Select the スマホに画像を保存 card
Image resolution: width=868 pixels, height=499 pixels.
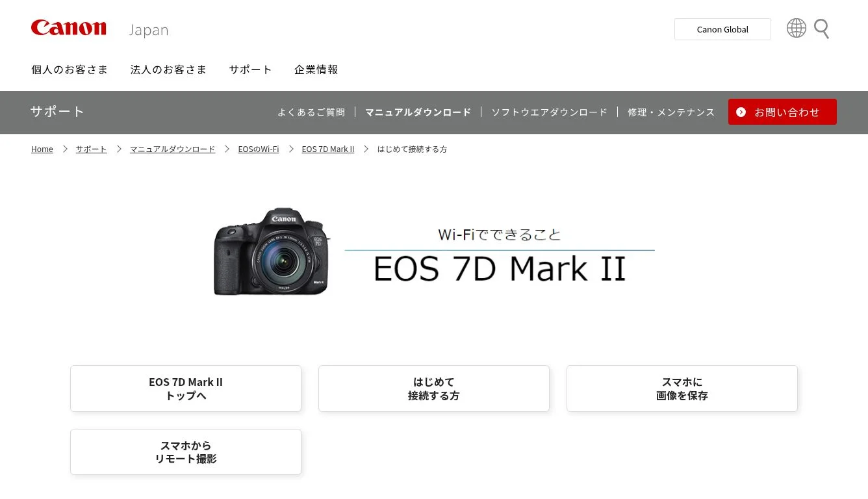(682, 389)
